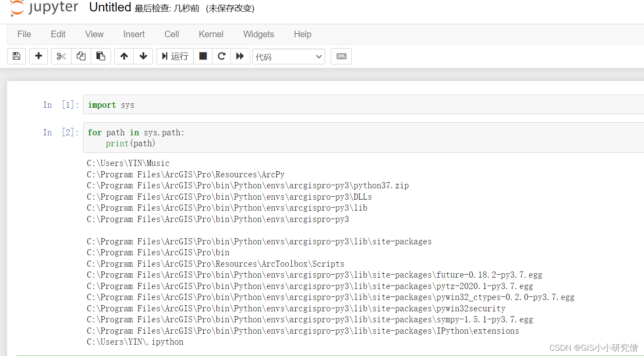Copy selected cells icon
The width and height of the screenshot is (644, 356).
81,56
